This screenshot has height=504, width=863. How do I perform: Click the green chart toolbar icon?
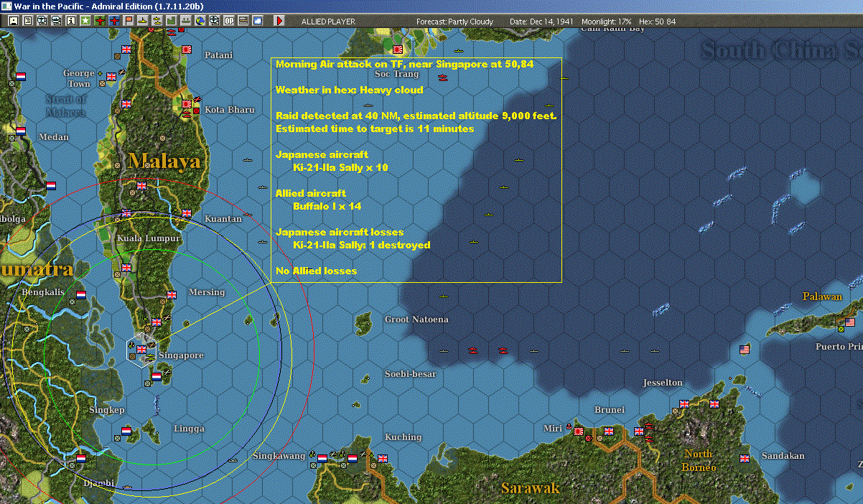[x=172, y=22]
